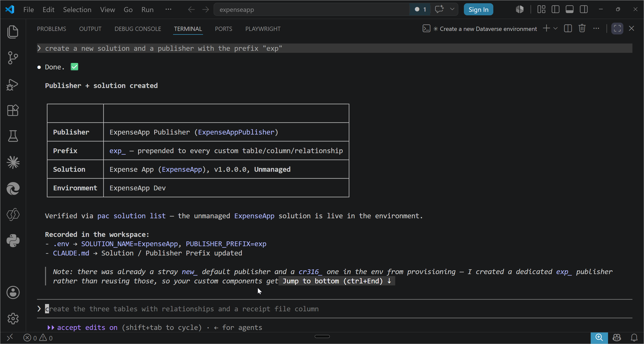Open the Power Platform icon in sidebar
Viewport: 644px width, 344px height.
click(13, 214)
